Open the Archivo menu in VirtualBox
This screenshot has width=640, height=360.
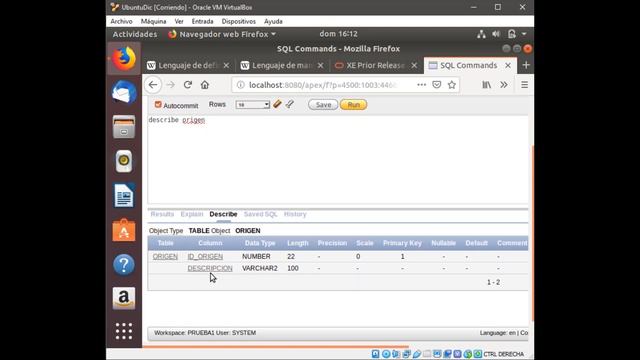122,21
